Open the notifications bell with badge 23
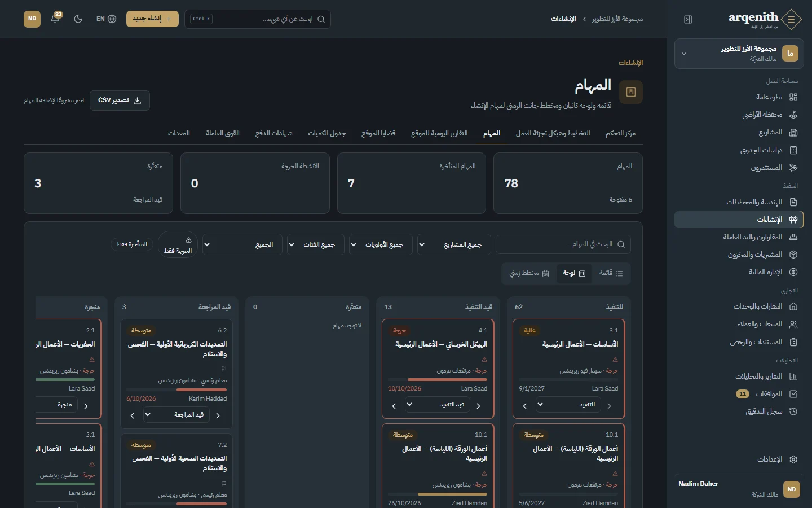The image size is (812, 508). click(55, 19)
